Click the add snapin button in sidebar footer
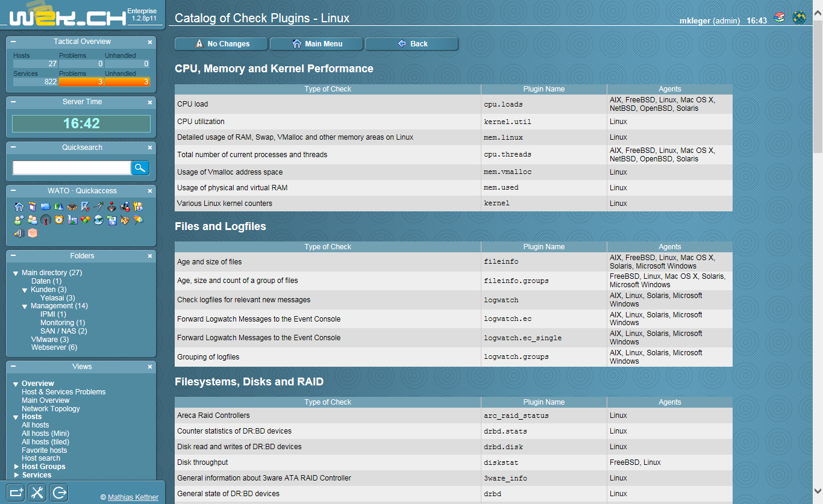823x504 pixels. 16,493
